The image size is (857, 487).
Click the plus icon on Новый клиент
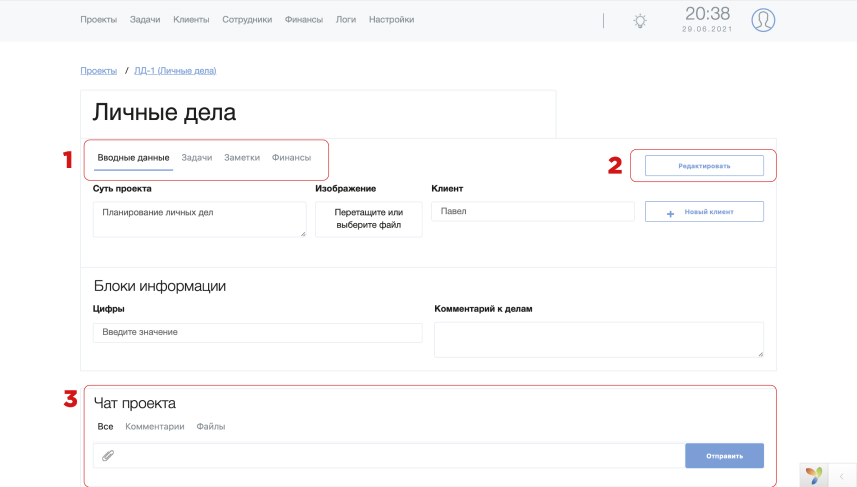coord(670,214)
